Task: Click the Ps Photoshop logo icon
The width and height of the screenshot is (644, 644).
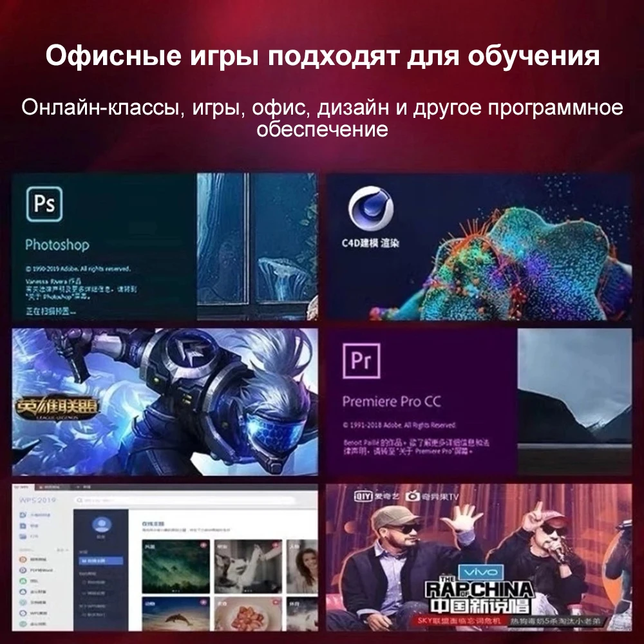Action: click(44, 204)
